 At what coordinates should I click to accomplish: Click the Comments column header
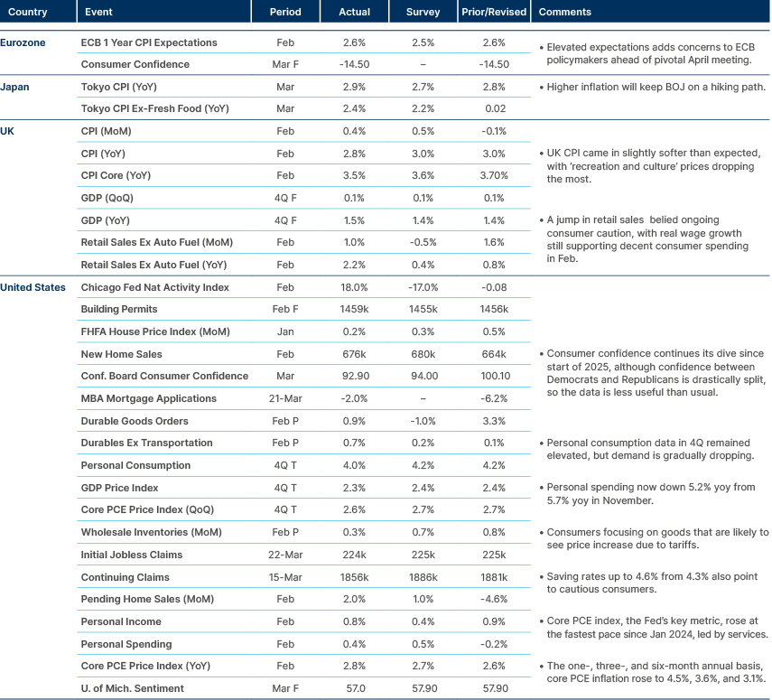coord(564,13)
